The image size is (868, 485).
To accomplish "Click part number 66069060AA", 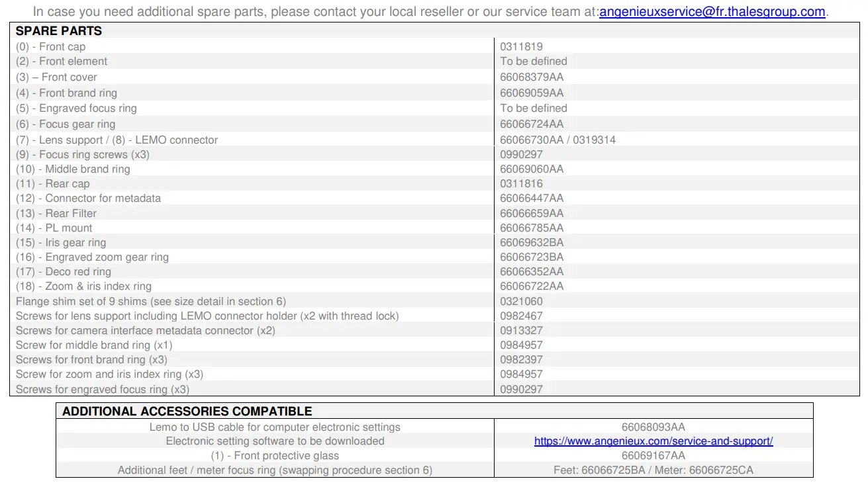I will pos(532,169).
